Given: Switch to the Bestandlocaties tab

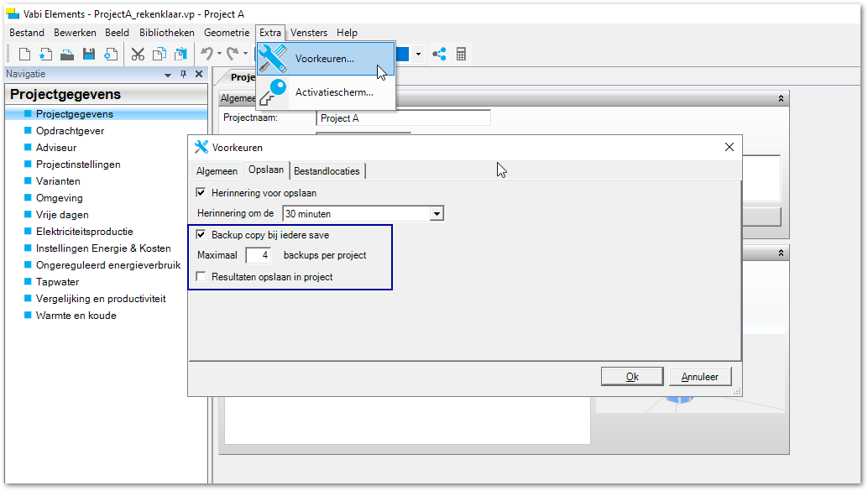Looking at the screenshot, I should click(x=327, y=171).
